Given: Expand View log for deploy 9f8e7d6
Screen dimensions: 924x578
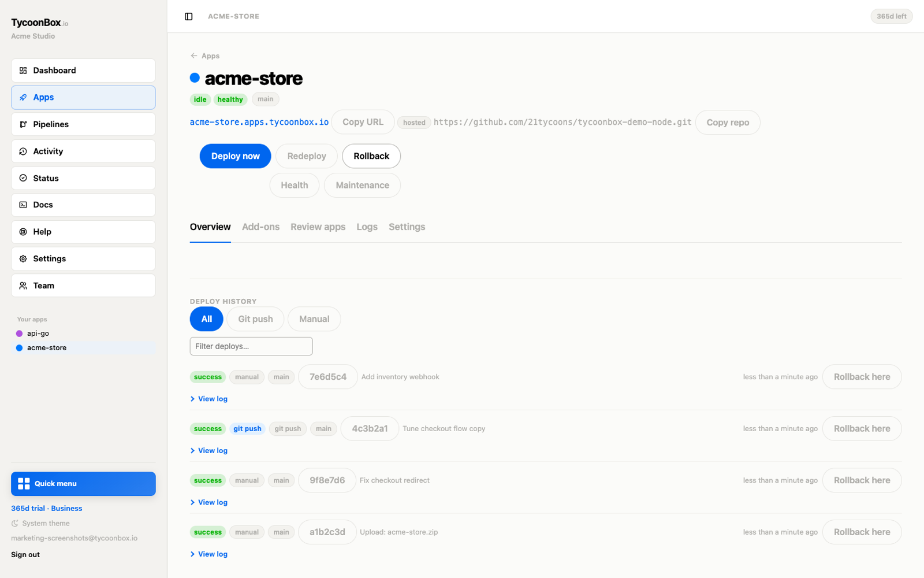Looking at the screenshot, I should [209, 502].
